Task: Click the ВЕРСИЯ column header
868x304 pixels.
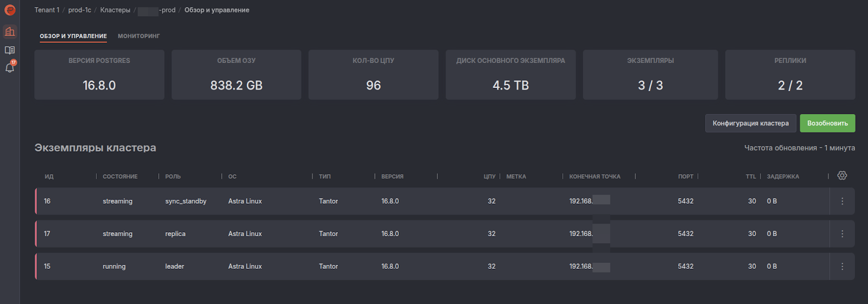Action: pyautogui.click(x=392, y=176)
